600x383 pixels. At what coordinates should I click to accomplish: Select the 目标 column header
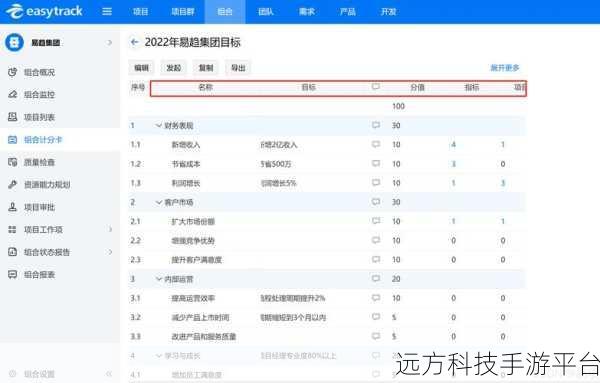pyautogui.click(x=308, y=87)
